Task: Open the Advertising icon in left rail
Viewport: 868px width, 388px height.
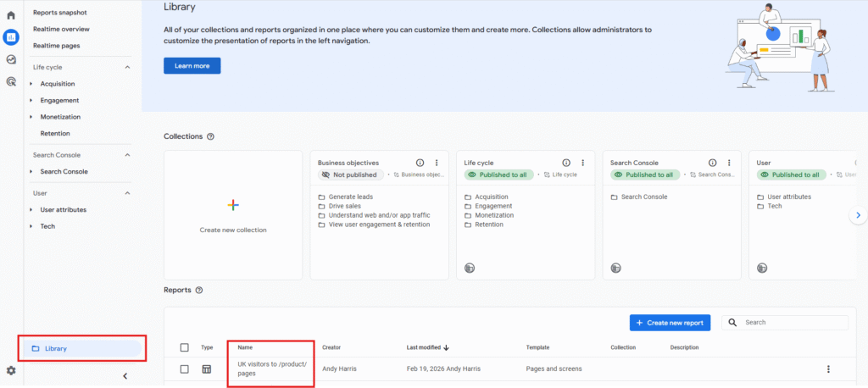Action: tap(10, 81)
